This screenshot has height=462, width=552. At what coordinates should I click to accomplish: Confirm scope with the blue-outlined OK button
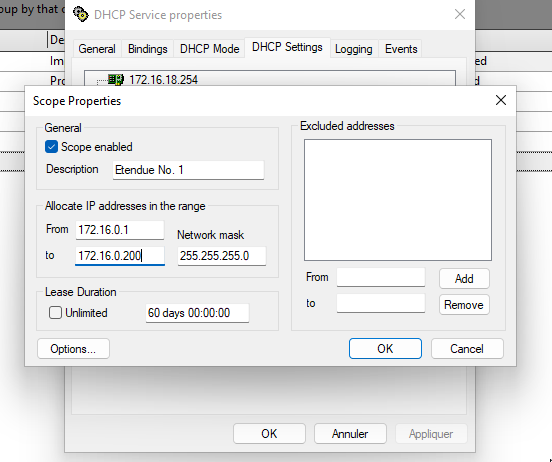(x=385, y=349)
